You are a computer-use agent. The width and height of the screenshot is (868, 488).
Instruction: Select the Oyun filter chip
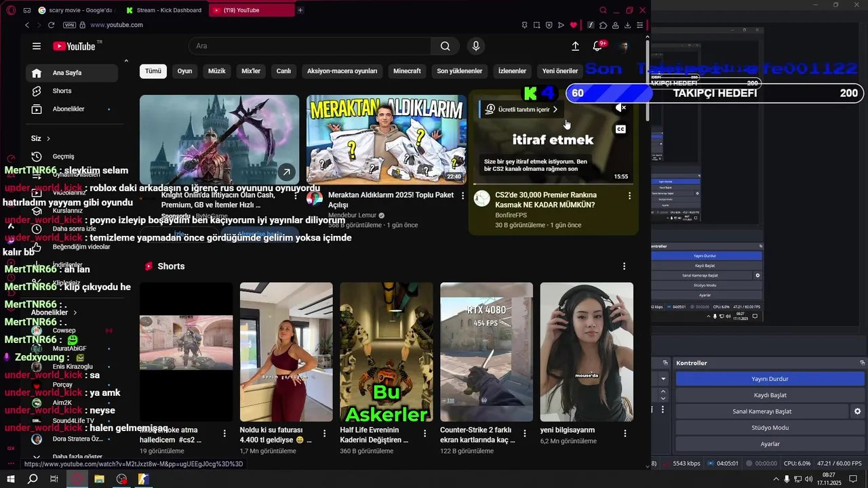pos(184,71)
